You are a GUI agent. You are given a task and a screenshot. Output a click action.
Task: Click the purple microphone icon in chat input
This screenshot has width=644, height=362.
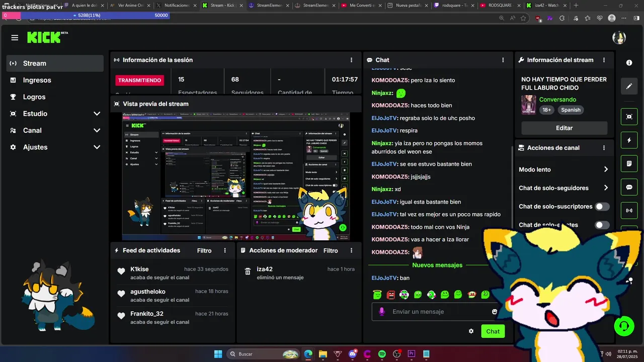coord(381,312)
